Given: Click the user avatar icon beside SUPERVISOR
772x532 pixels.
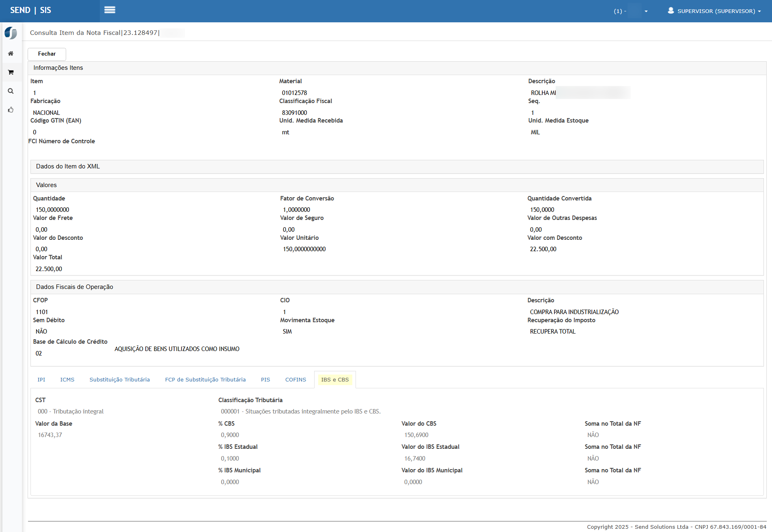Looking at the screenshot, I should click(671, 11).
